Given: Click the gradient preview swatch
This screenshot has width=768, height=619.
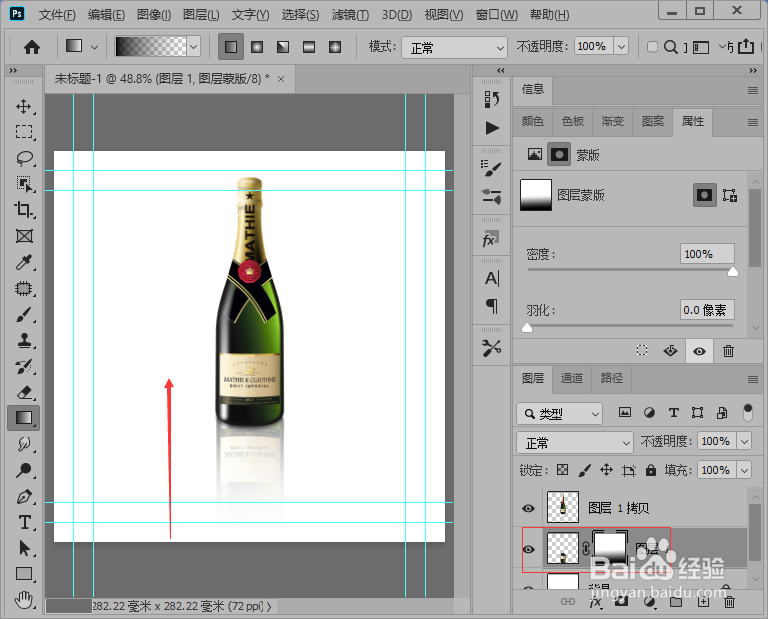Looking at the screenshot, I should click(x=150, y=47).
